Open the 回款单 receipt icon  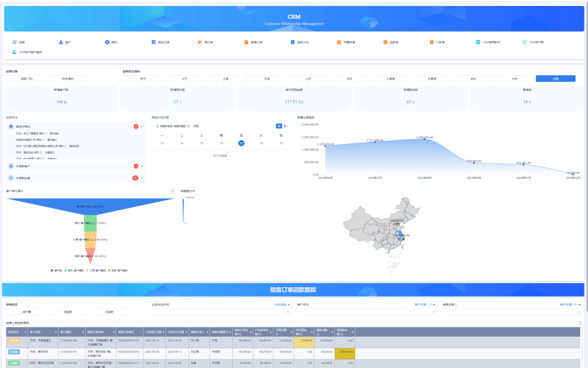[x=386, y=42]
